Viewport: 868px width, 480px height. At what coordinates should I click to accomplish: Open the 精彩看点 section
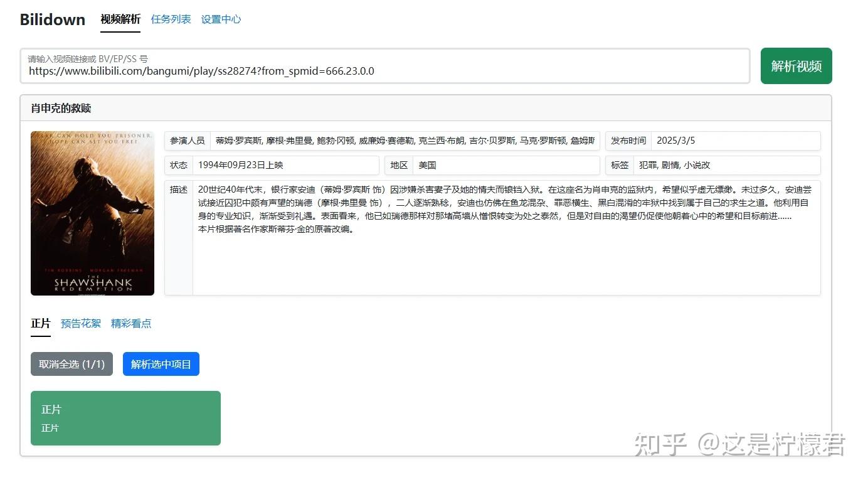[131, 323]
